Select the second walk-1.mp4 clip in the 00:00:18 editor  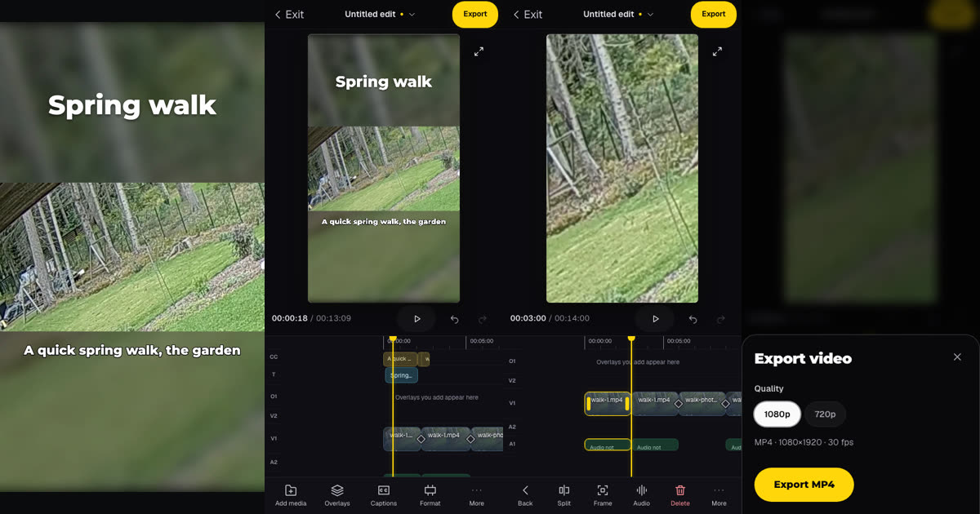coord(446,439)
